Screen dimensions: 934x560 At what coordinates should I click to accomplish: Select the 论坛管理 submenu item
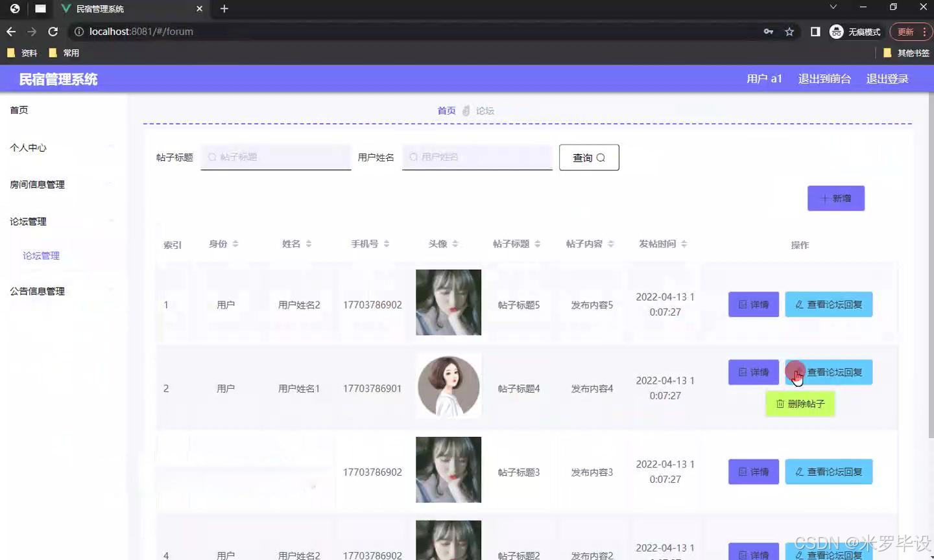click(41, 255)
